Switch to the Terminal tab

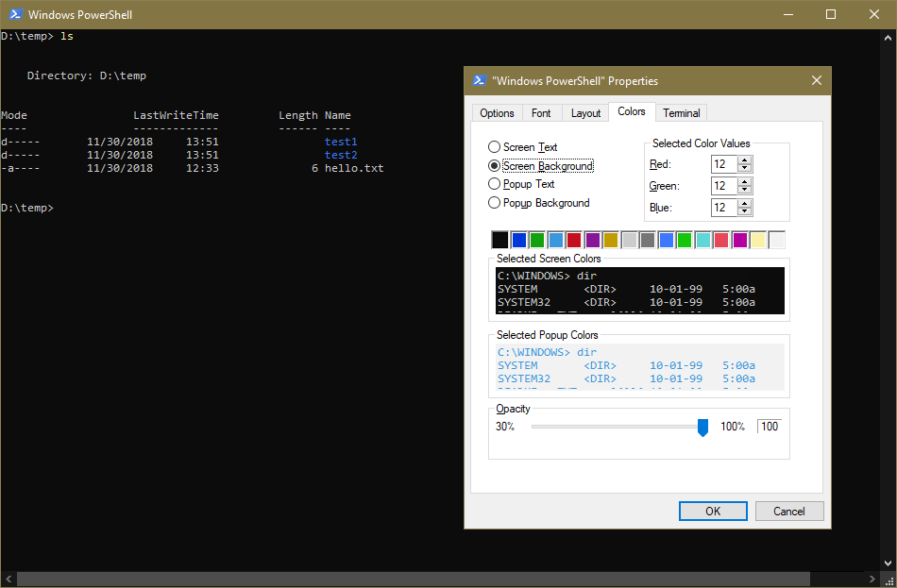[x=682, y=113]
